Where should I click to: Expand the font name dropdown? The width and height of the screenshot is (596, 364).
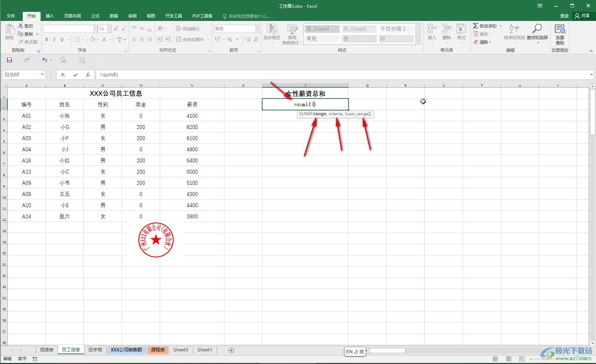(95, 29)
